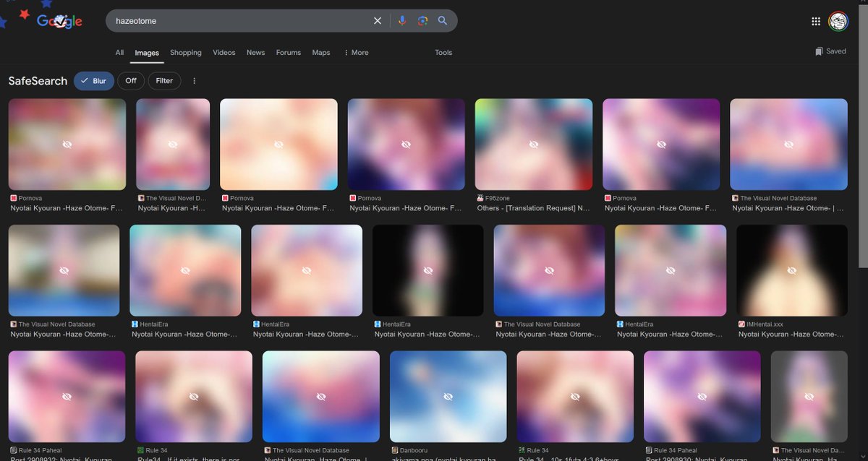This screenshot has height=461, width=868.
Task: Switch to the All results tab
Action: coord(119,53)
